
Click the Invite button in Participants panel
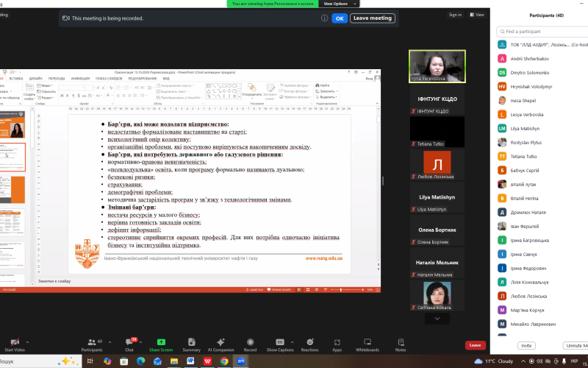[x=526, y=345]
